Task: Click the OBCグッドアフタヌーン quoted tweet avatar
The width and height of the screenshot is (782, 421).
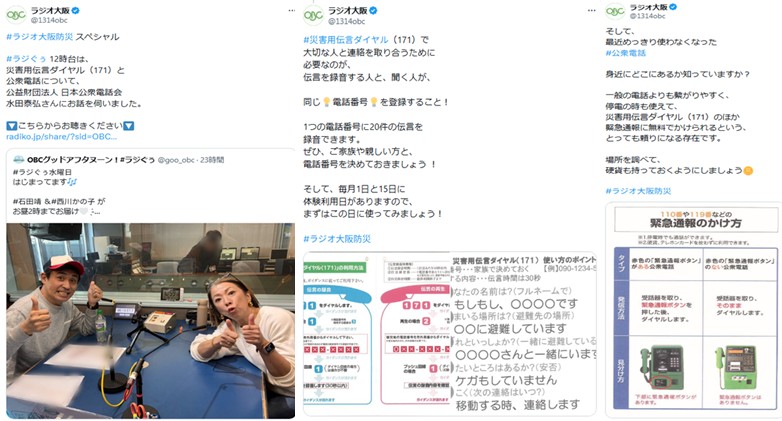Action: coord(18,160)
